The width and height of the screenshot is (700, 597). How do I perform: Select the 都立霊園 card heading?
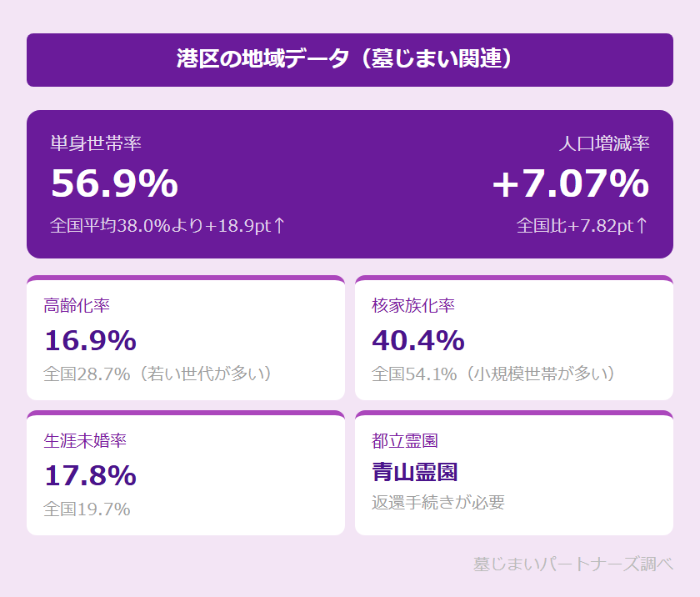tap(405, 440)
